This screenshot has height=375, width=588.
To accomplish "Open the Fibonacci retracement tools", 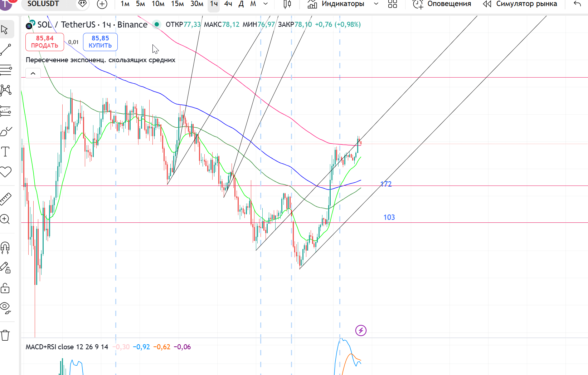I will [x=6, y=70].
